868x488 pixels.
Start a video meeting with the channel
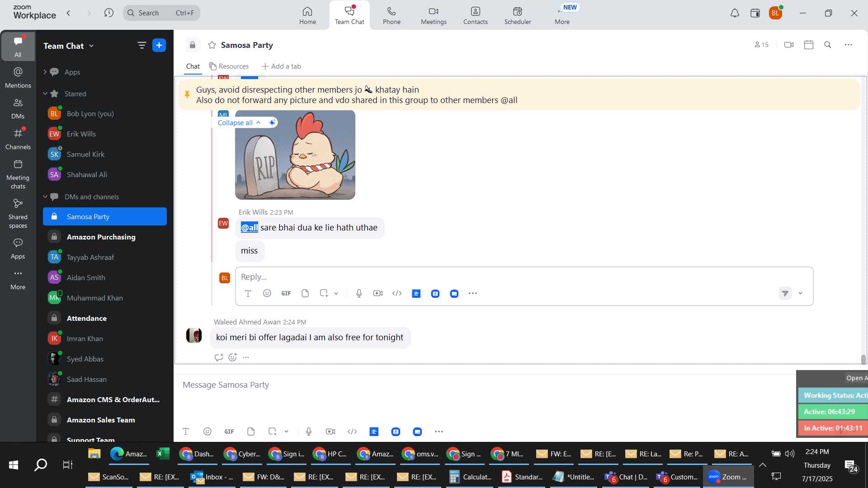[x=789, y=45]
